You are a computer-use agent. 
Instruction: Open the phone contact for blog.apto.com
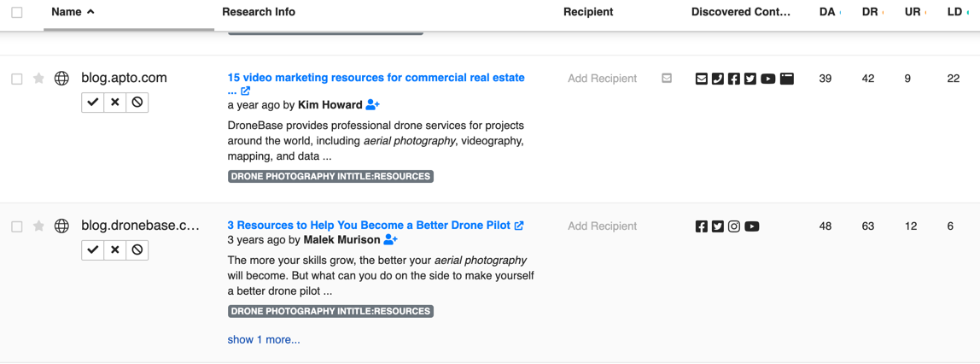(717, 79)
